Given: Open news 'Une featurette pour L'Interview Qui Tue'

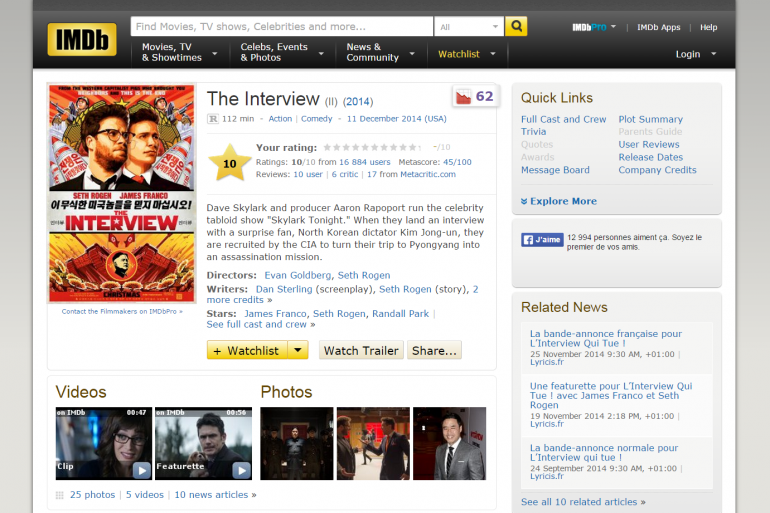Looking at the screenshot, I should tap(611, 395).
